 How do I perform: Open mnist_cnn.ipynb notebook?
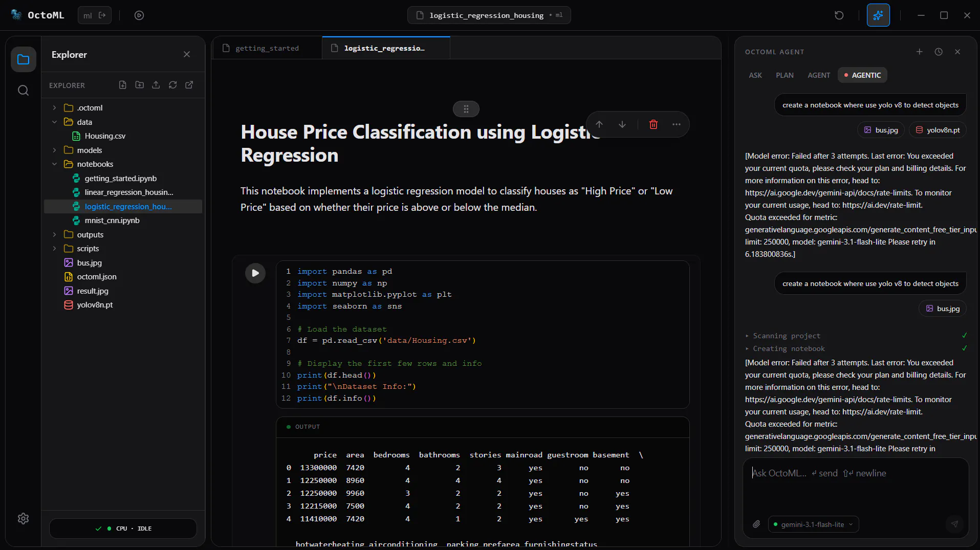(123, 221)
